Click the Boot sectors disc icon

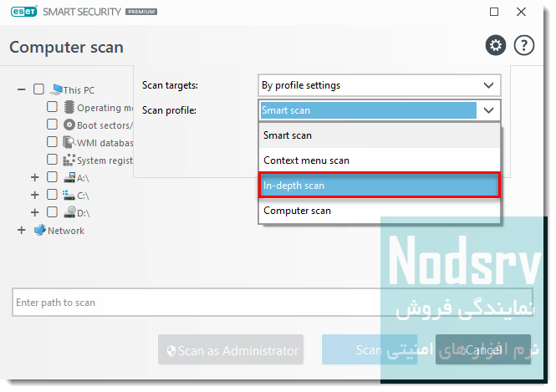click(x=69, y=125)
